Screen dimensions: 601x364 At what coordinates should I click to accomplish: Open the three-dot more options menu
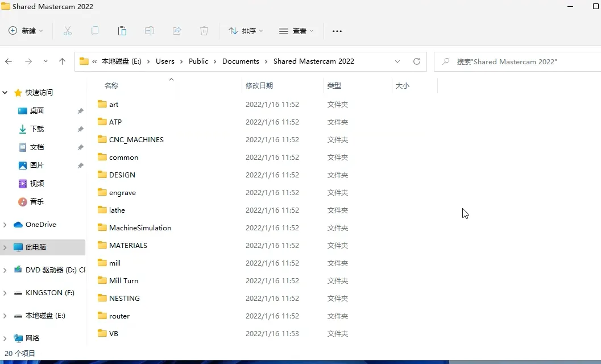point(337,31)
